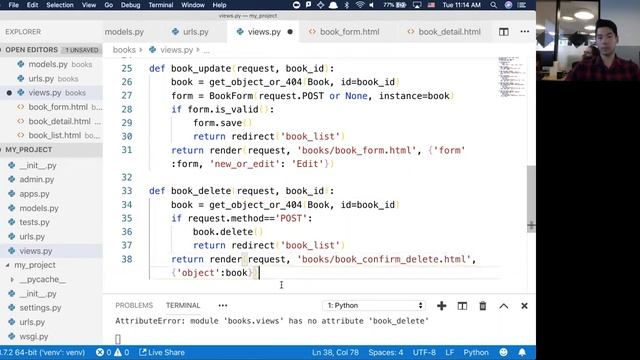Viewport: 640px width, 360px height.
Task: Click Ln 38, Col 78 in status bar
Action: pyautogui.click(x=336, y=352)
